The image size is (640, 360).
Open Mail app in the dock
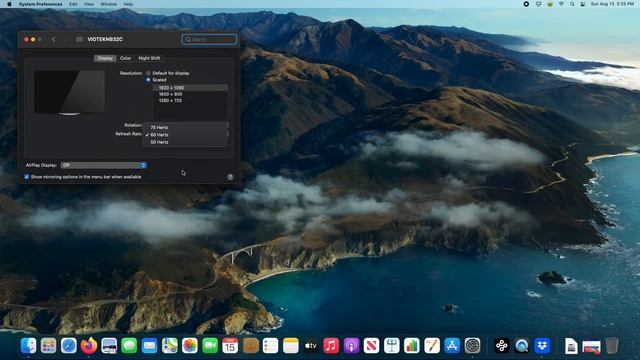point(149,346)
